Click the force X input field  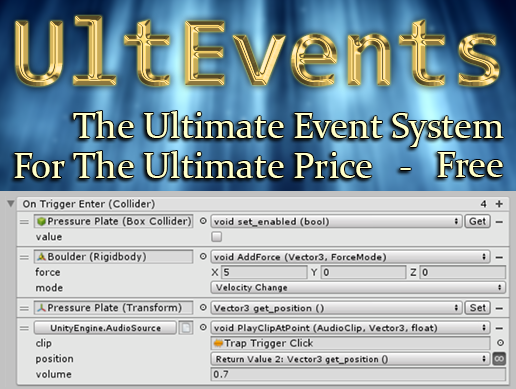coord(264,272)
